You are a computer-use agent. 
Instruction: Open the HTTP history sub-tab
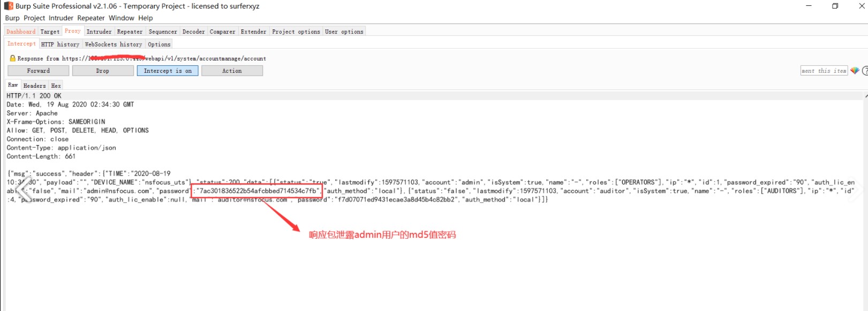tap(60, 44)
